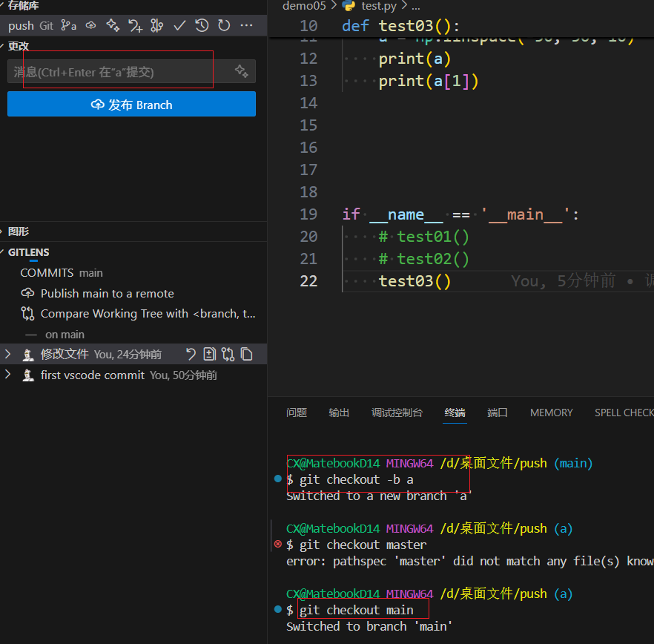Select Publish main to a remote
This screenshot has height=644, width=654.
pyautogui.click(x=109, y=293)
